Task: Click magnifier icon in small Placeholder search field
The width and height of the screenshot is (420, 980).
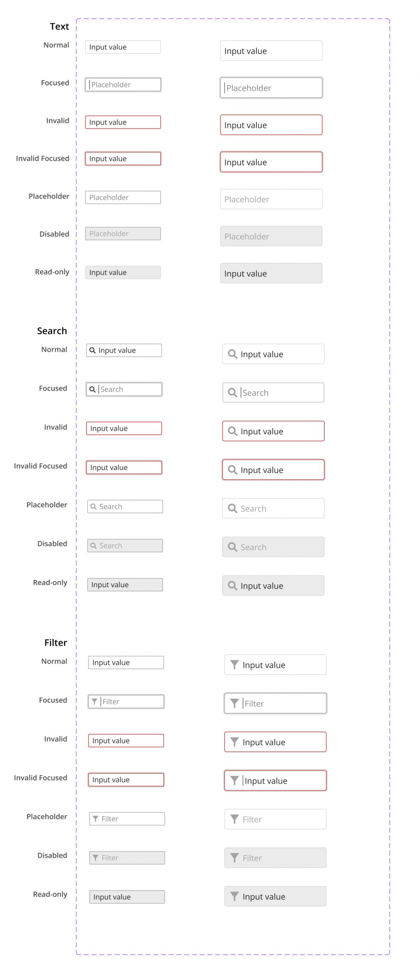Action: [x=93, y=506]
